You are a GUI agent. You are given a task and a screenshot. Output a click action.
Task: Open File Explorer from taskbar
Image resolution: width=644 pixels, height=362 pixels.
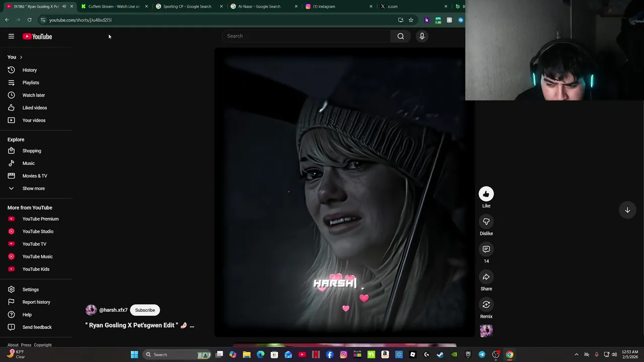(x=247, y=354)
